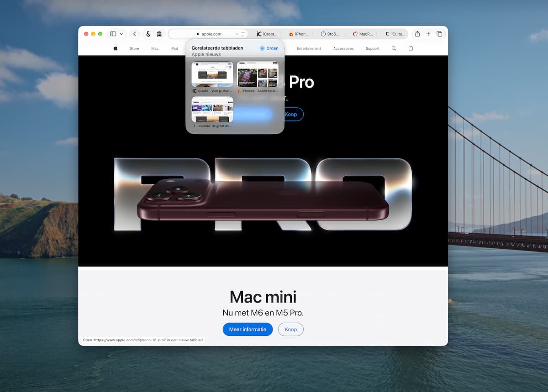
Task: Minimize the Safari window with yellow button
Action: pyautogui.click(x=93, y=34)
